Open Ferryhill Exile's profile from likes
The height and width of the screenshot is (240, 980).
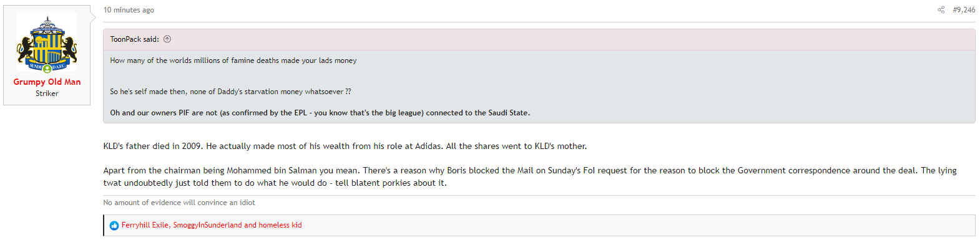(145, 225)
